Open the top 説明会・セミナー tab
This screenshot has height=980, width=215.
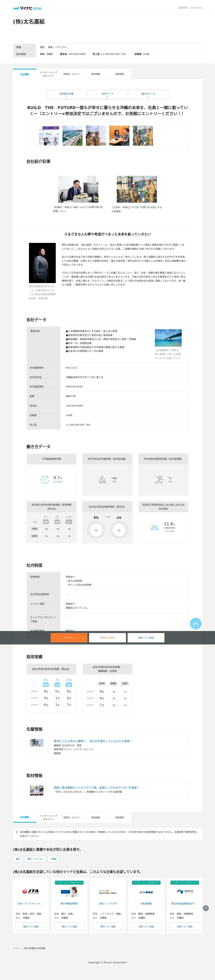(x=72, y=74)
